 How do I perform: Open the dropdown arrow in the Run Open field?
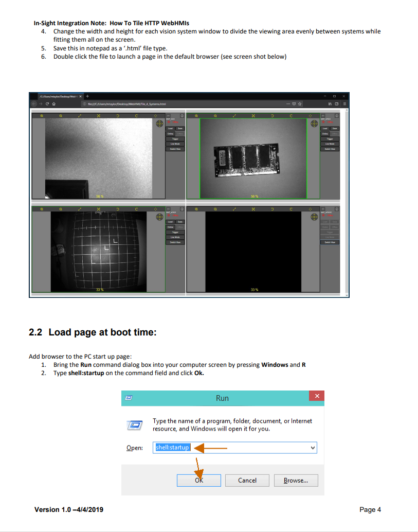pyautogui.click(x=313, y=448)
